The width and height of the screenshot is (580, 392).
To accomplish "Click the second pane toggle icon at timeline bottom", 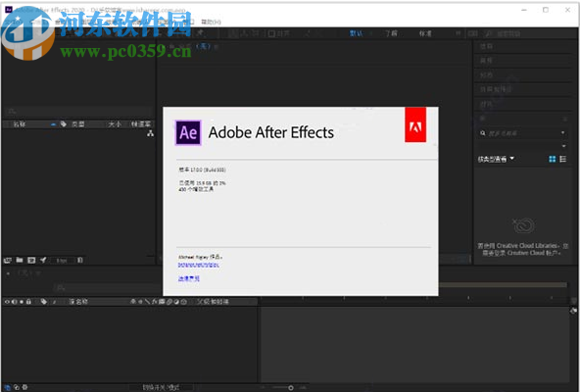I will click(x=17, y=387).
